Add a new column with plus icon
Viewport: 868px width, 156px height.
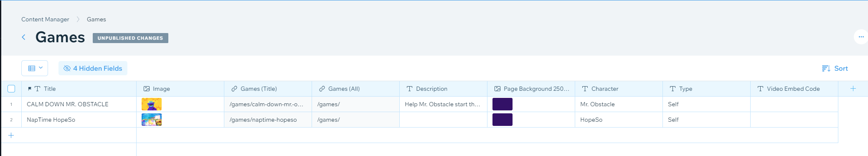tap(853, 89)
